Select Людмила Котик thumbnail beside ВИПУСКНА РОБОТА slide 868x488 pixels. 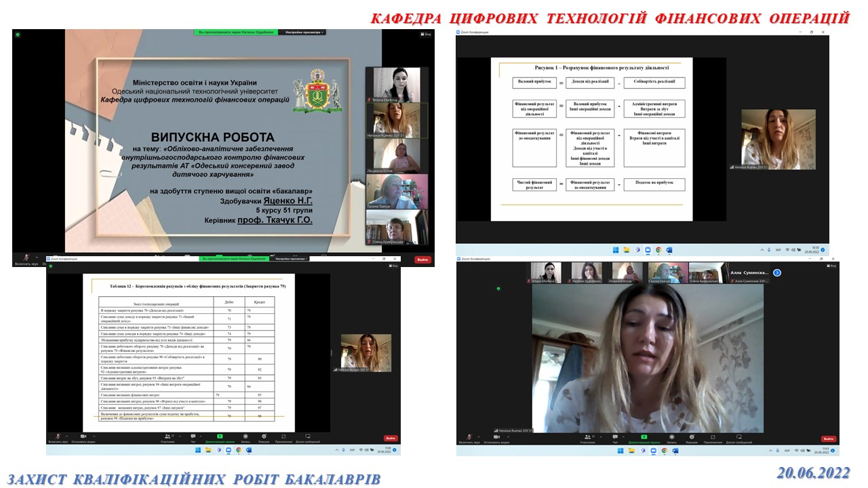click(397, 155)
